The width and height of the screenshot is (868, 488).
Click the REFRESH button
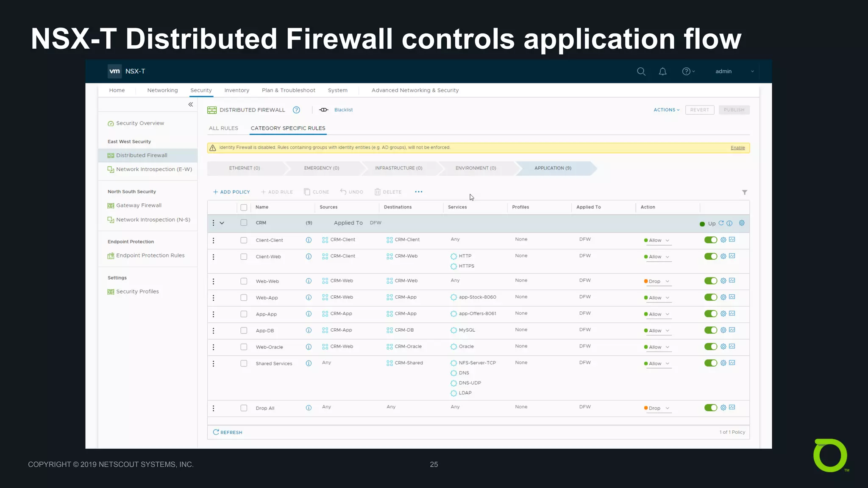point(228,433)
